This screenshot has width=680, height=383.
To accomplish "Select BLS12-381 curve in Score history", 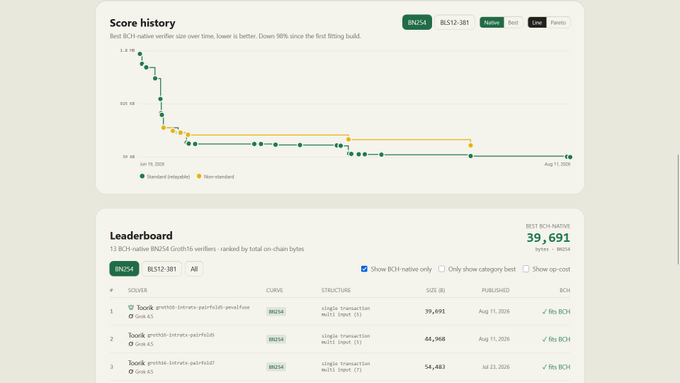I will click(454, 23).
